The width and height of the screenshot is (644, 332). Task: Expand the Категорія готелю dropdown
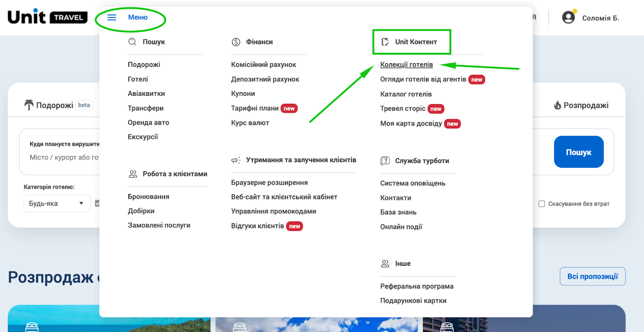click(x=57, y=204)
